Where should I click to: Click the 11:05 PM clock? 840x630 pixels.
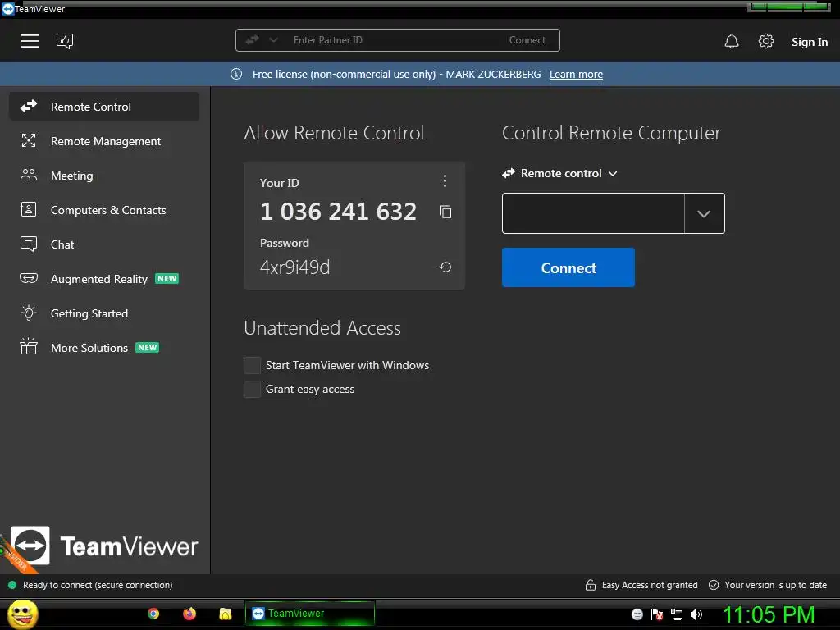point(769,615)
